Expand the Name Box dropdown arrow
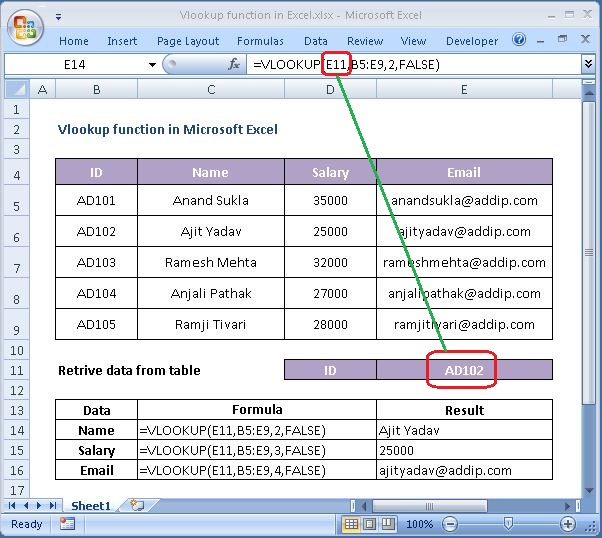This screenshot has width=602, height=538. click(152, 65)
